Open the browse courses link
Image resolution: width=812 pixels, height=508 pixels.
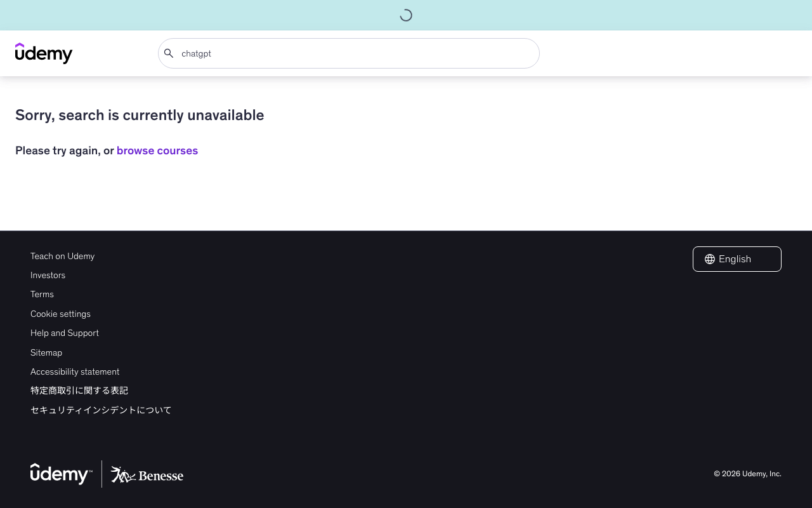[157, 150]
